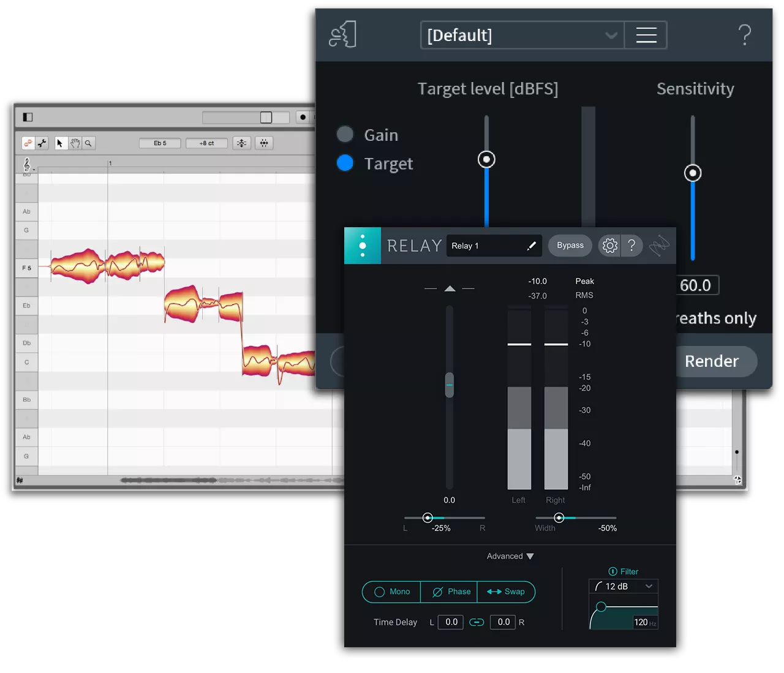Click the Eb pitch label on ruler
The image size is (784, 673).
[26, 306]
